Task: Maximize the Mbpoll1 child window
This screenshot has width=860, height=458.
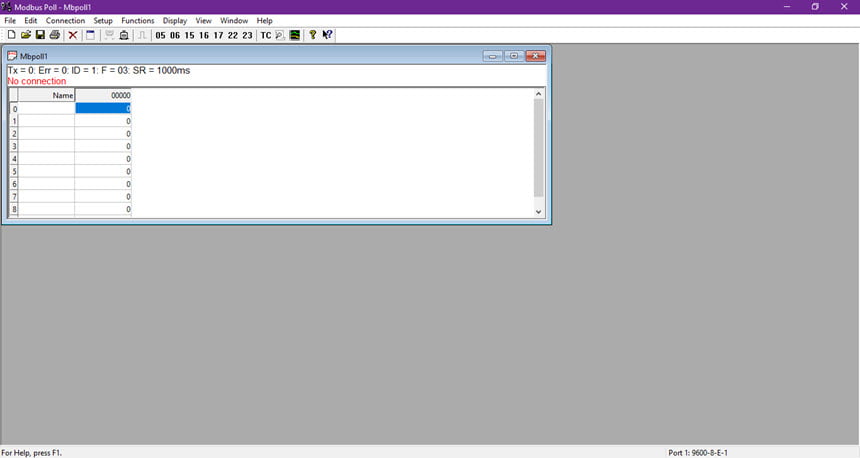Action: coord(514,56)
